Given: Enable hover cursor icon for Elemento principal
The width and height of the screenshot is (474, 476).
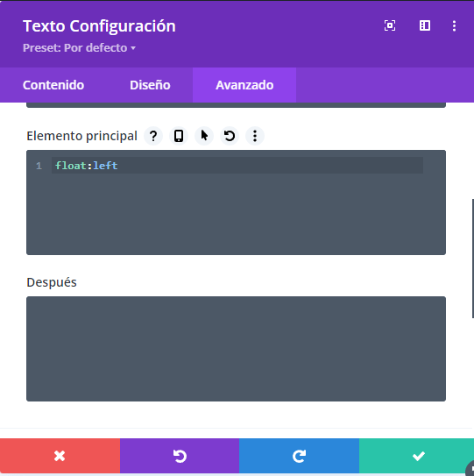Looking at the screenshot, I should pos(204,136).
